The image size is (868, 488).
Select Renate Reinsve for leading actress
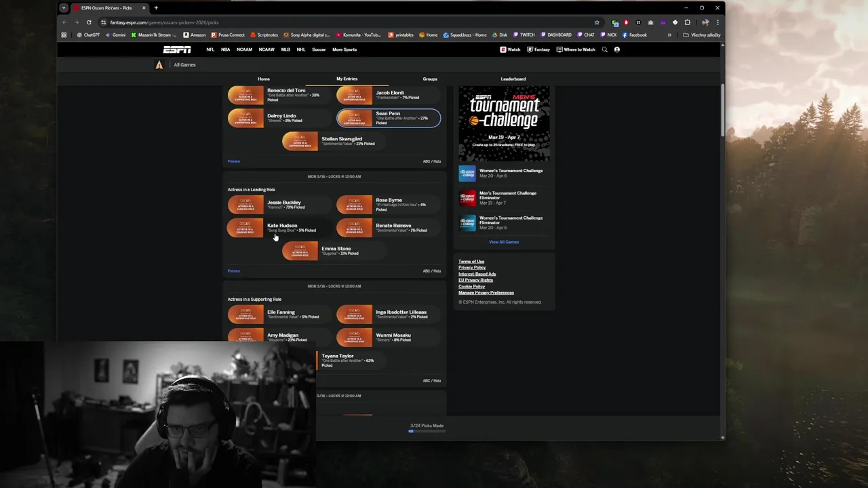point(389,228)
